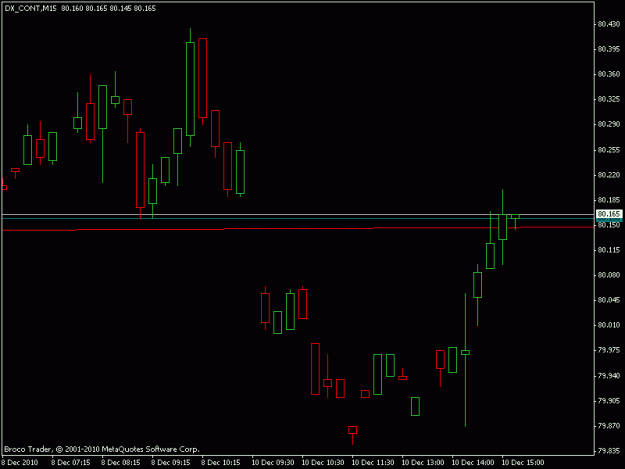This screenshot has height=469, width=625.
Task: Click the 80.220 price axis label
Action: [609, 175]
